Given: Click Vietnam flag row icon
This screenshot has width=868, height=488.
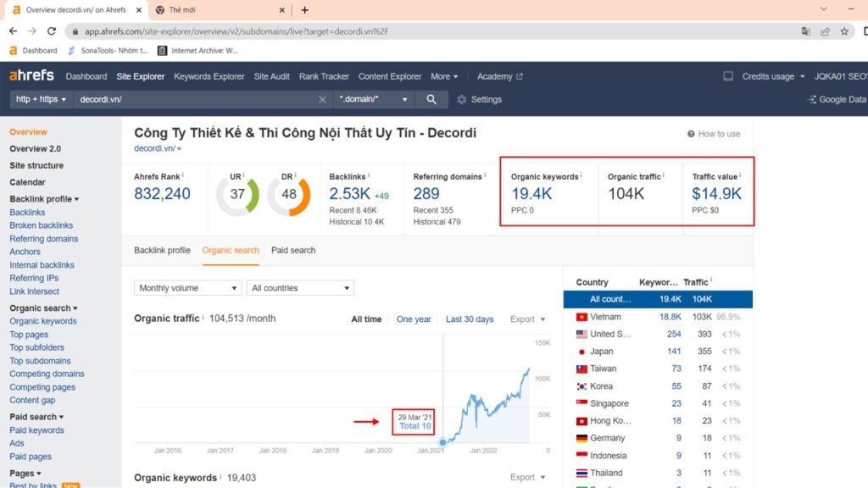Looking at the screenshot, I should (581, 317).
